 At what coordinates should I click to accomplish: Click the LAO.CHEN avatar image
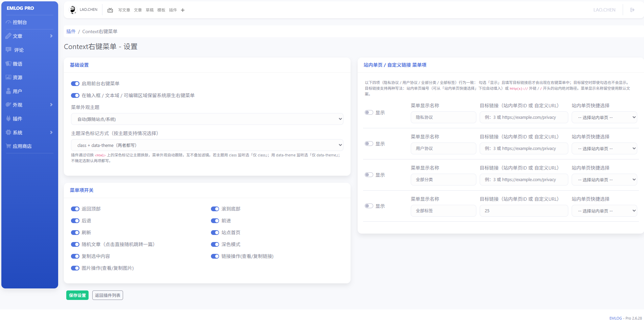73,10
